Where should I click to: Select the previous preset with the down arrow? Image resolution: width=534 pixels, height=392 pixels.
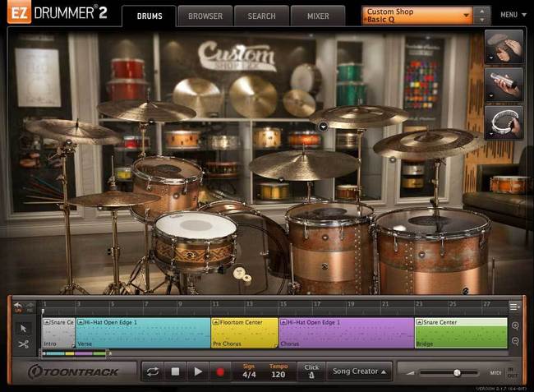point(481,20)
